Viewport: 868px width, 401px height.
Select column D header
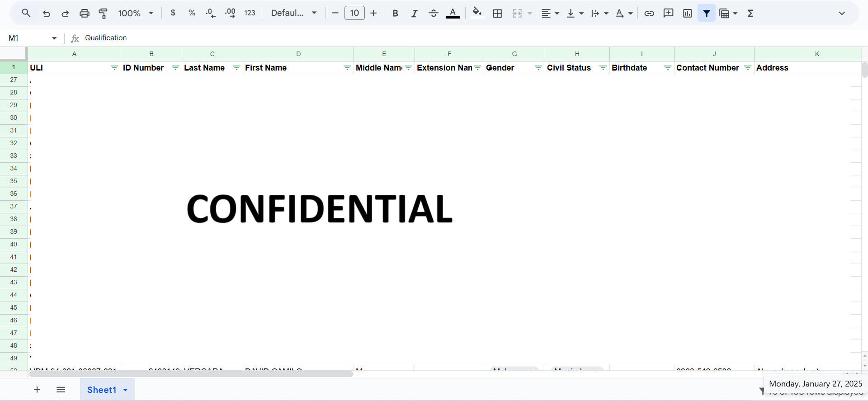298,54
